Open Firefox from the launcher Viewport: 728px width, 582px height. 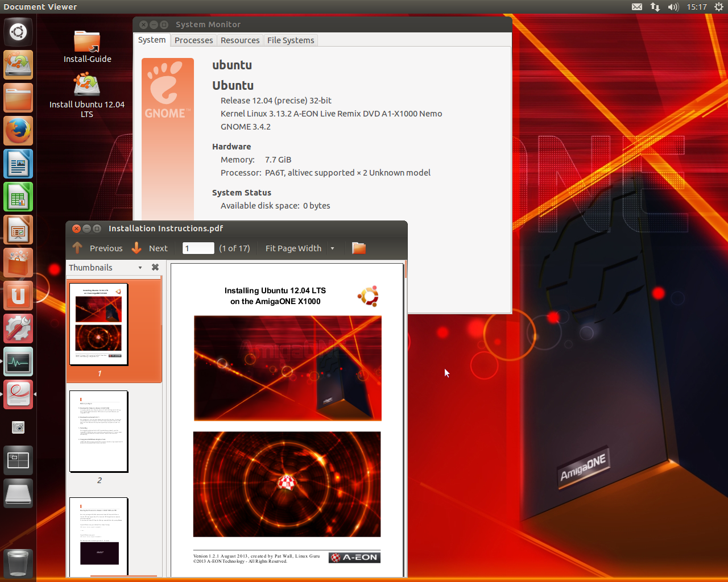point(18,131)
